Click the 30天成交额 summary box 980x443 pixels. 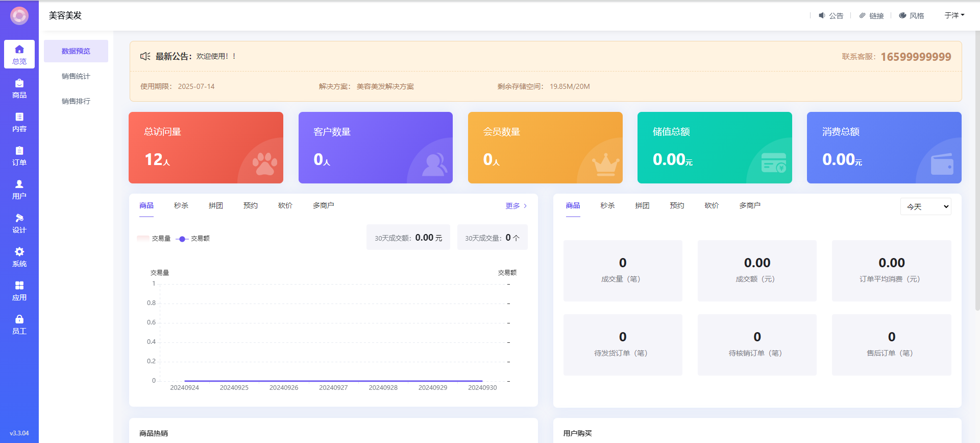point(408,237)
